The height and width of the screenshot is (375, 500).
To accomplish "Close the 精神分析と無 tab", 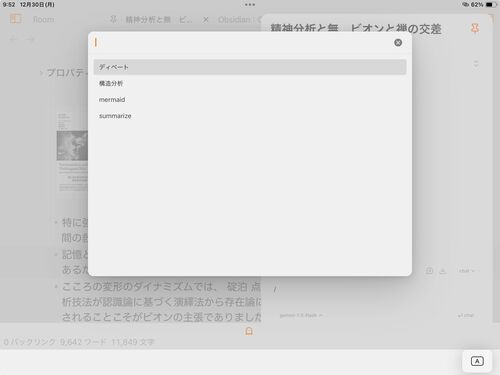I will [x=206, y=20].
